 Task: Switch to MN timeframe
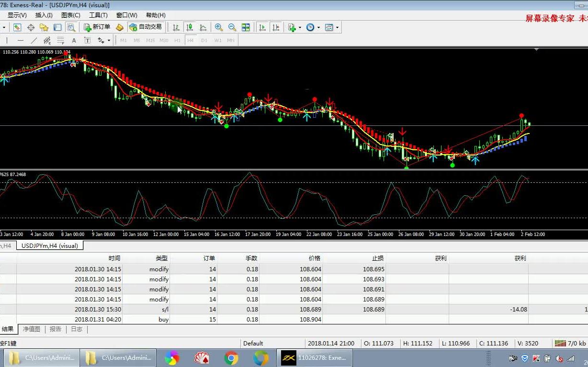point(231,40)
